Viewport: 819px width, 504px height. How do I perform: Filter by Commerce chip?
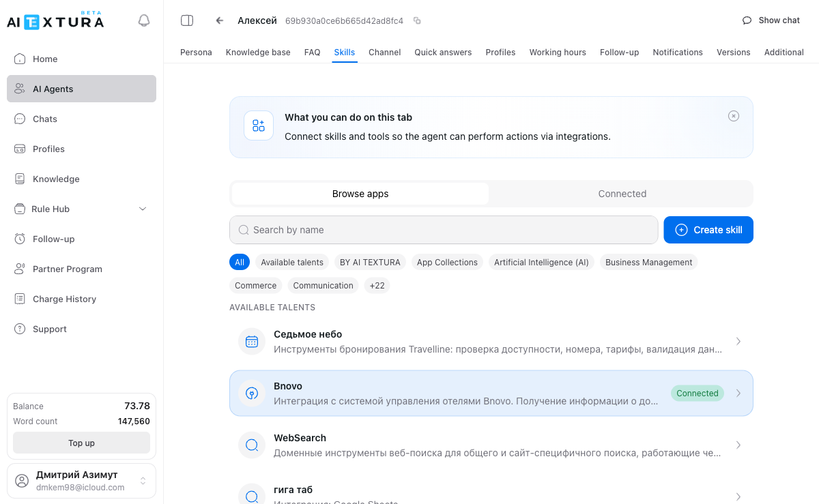[x=256, y=286]
